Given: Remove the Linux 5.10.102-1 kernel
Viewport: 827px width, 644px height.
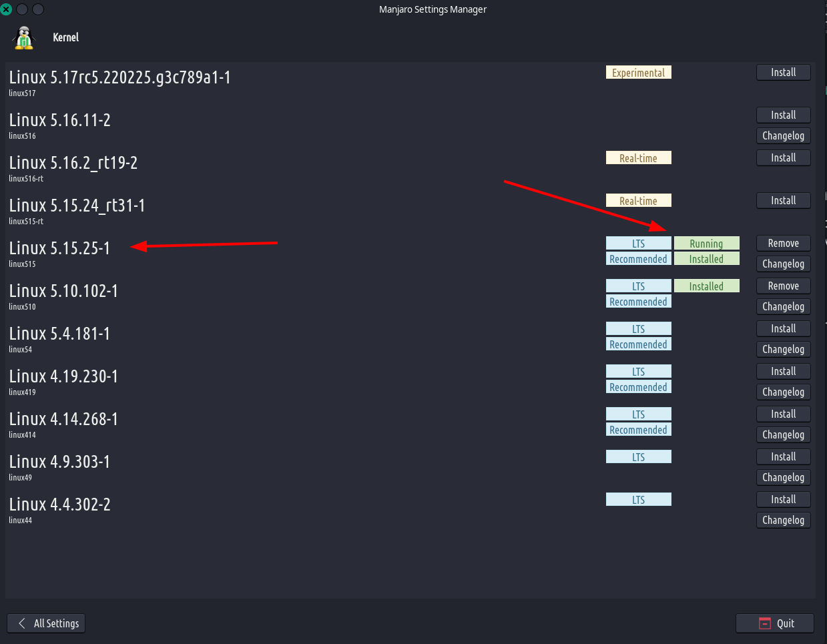Looking at the screenshot, I should point(784,286).
